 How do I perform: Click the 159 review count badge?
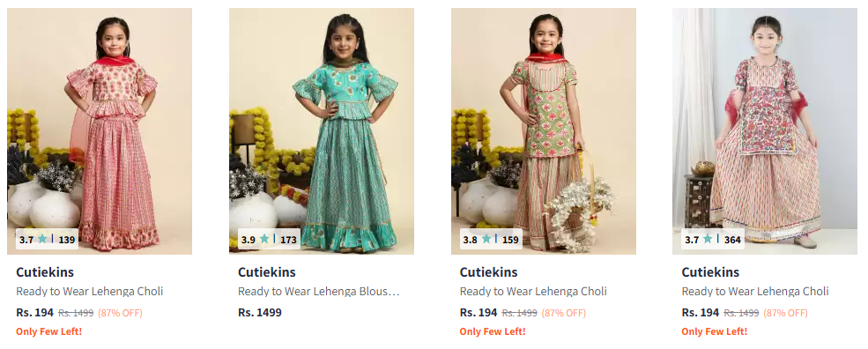[x=510, y=240]
